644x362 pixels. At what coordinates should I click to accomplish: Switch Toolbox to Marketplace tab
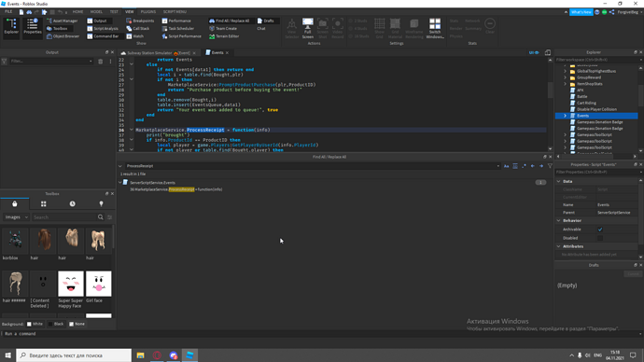[x=15, y=203]
